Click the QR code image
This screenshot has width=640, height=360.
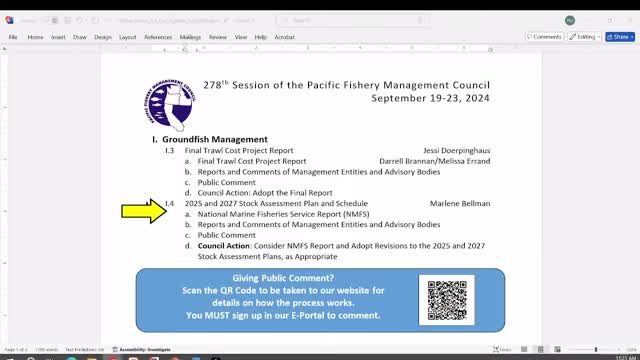coord(447,300)
